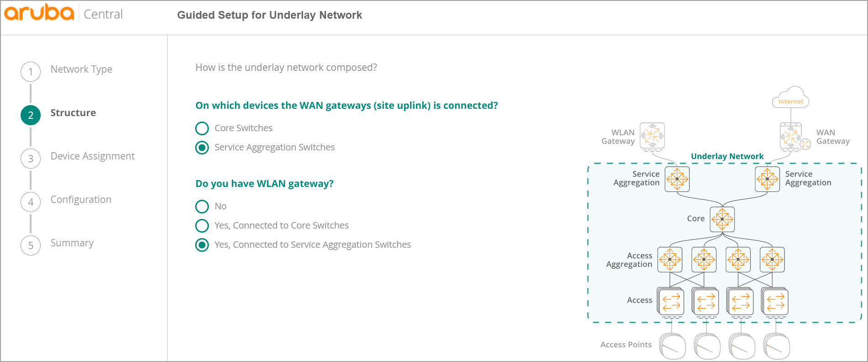The image size is (868, 362).
Task: Click the Internet cloud icon
Action: (x=791, y=97)
